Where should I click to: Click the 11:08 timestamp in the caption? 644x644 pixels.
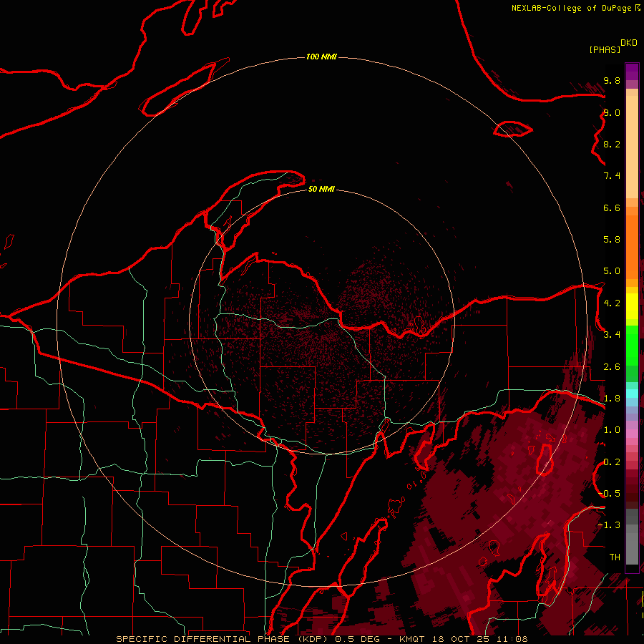coord(512,639)
